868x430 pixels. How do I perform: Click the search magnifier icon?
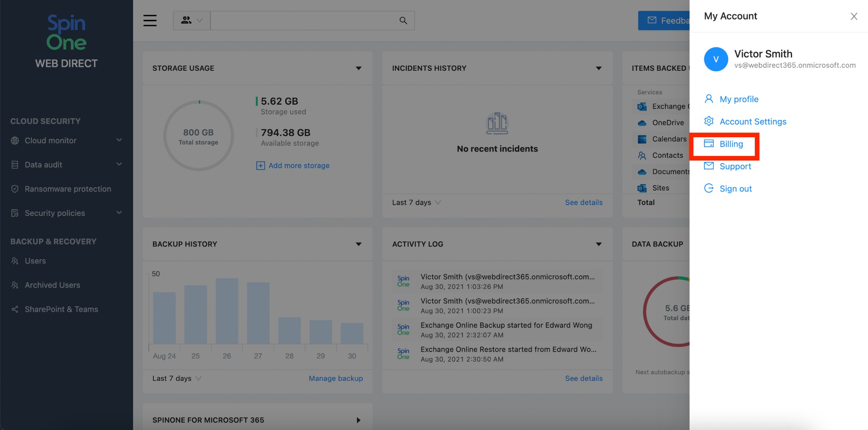pyautogui.click(x=403, y=20)
